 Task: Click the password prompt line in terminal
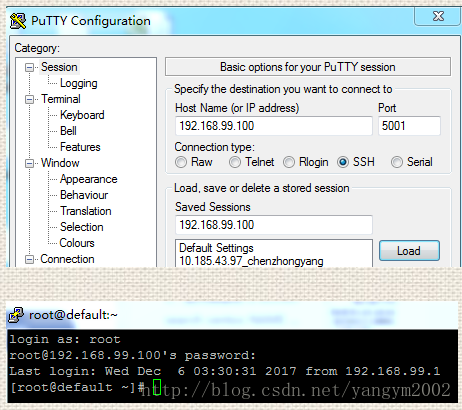pos(133,355)
